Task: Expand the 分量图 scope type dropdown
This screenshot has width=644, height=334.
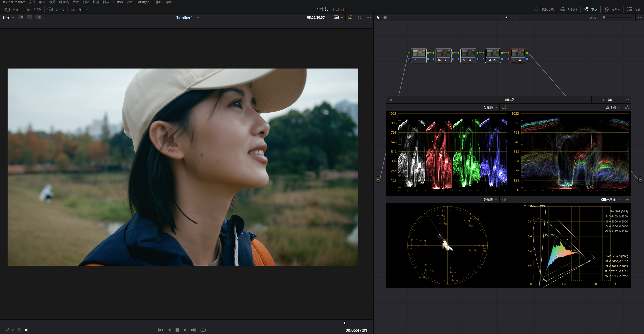Action: 490,107
